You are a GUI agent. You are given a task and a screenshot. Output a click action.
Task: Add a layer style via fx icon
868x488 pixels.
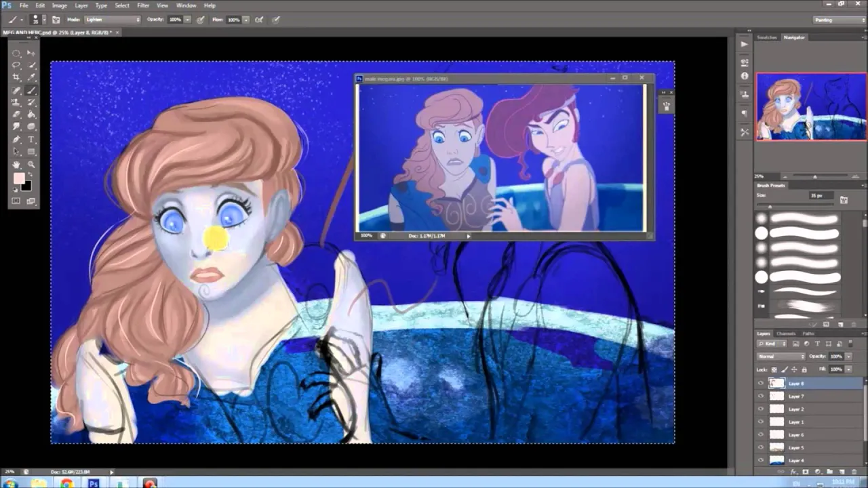pyautogui.click(x=793, y=471)
